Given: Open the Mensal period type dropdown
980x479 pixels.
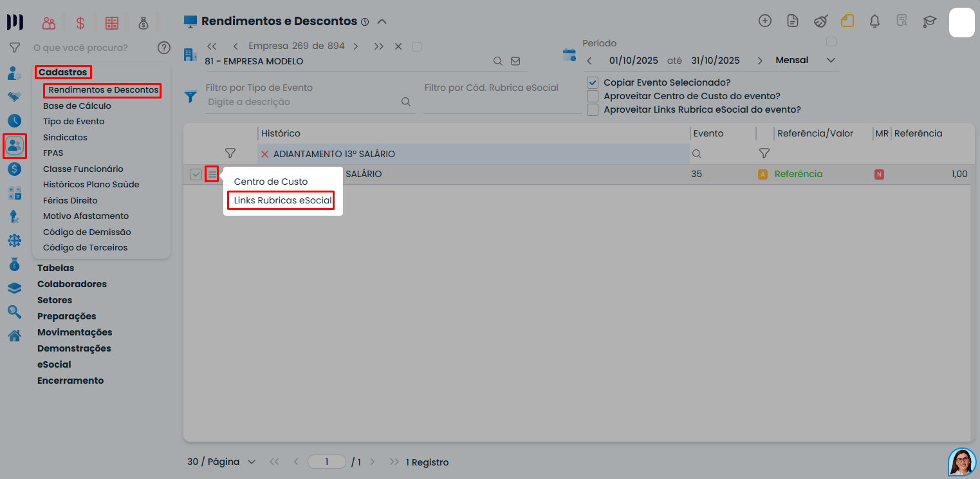Looking at the screenshot, I should [x=805, y=60].
